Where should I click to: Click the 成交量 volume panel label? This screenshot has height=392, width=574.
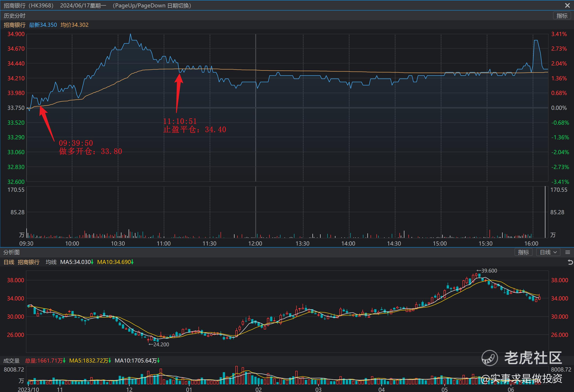coord(11,361)
